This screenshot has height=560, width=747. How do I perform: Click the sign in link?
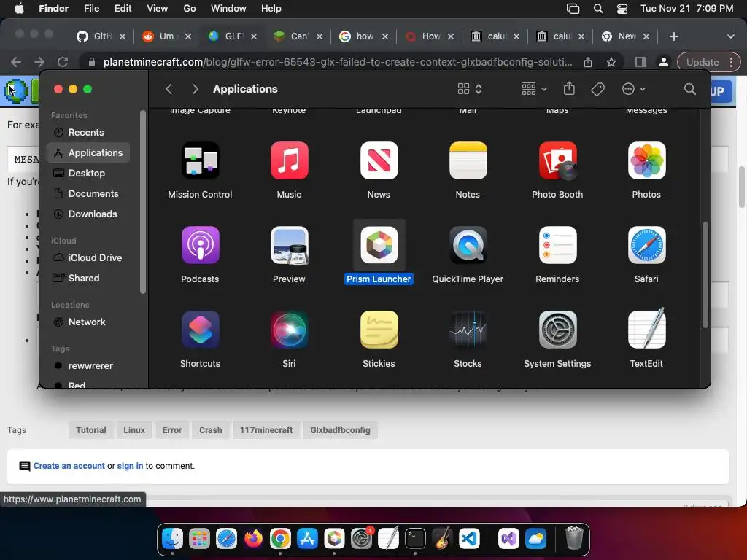pyautogui.click(x=130, y=466)
